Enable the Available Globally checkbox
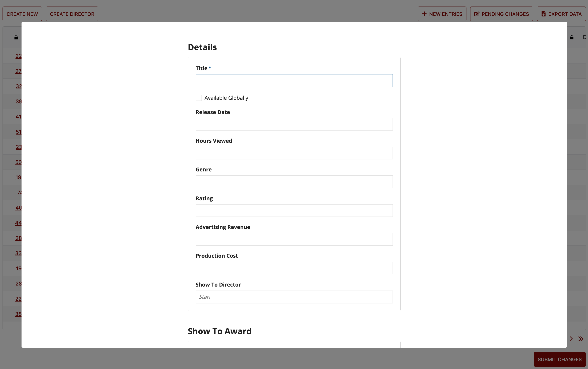Viewport: 588px width, 369px height. tap(199, 98)
